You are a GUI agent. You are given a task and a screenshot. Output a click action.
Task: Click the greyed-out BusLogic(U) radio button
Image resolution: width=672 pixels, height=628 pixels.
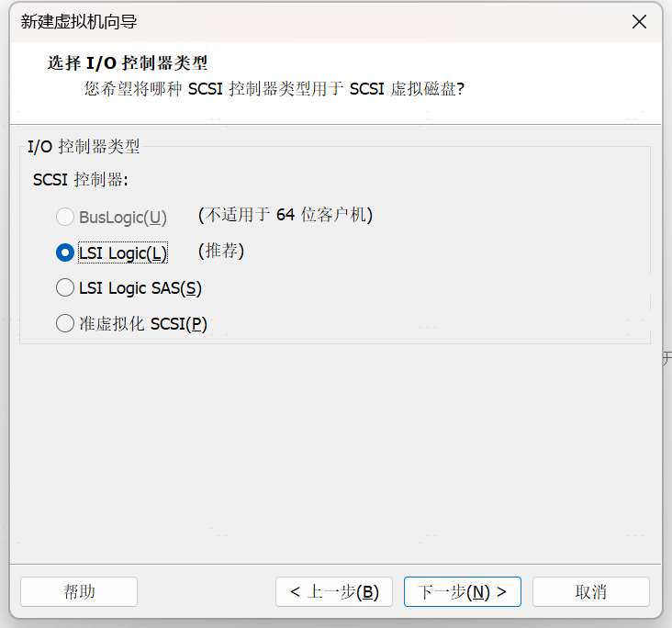[64, 218]
